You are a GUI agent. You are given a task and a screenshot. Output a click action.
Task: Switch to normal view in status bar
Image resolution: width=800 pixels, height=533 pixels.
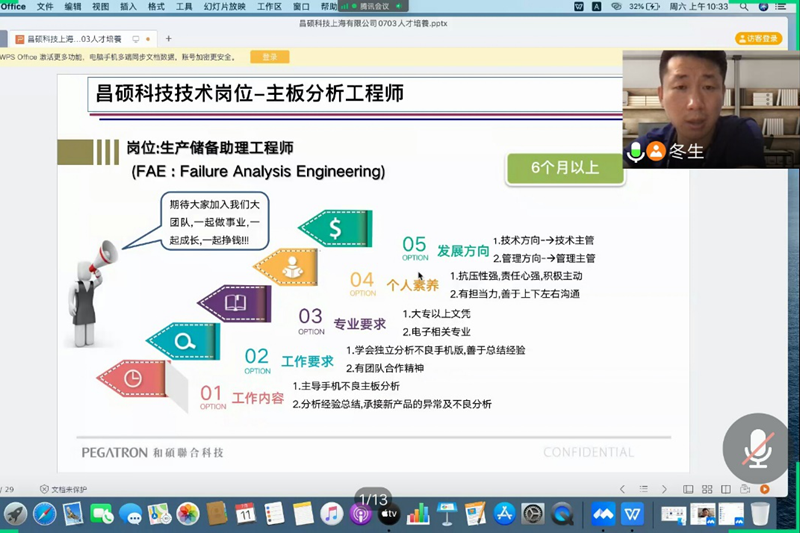coord(689,489)
